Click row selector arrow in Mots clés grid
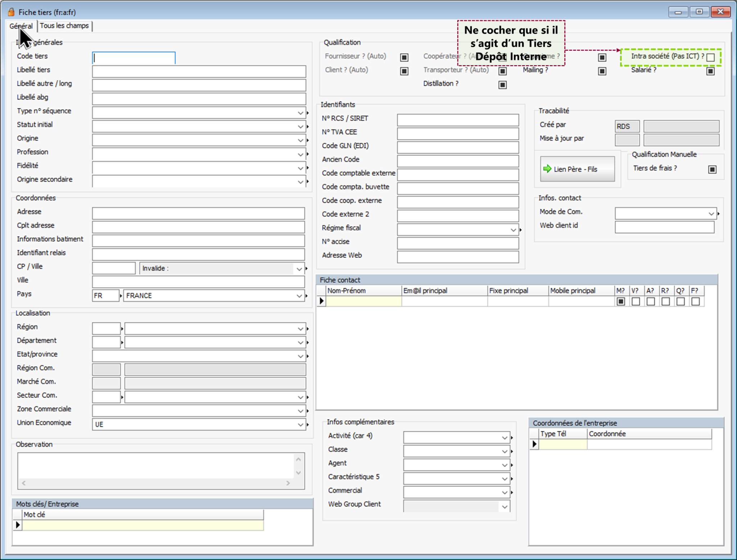 click(x=18, y=525)
